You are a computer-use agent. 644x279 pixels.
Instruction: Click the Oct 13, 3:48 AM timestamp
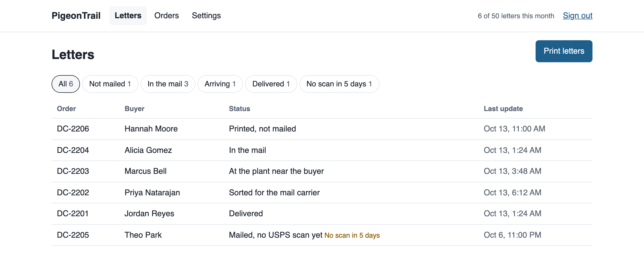click(x=513, y=171)
